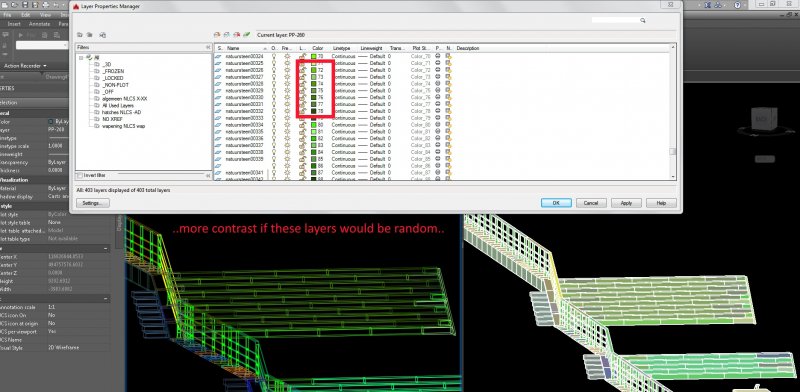Toggle the Invert filter checkbox
Image resolution: width=800 pixels, height=392 pixels.
tap(80, 176)
